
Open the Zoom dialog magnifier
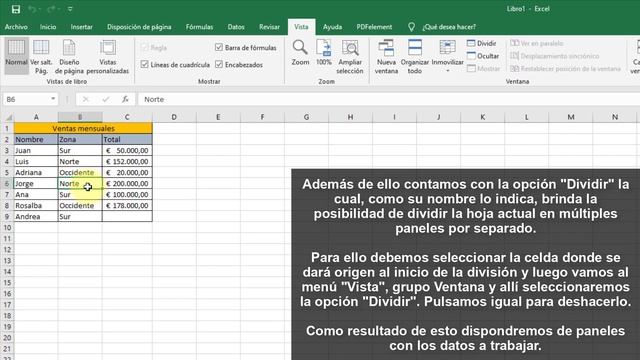[300, 52]
